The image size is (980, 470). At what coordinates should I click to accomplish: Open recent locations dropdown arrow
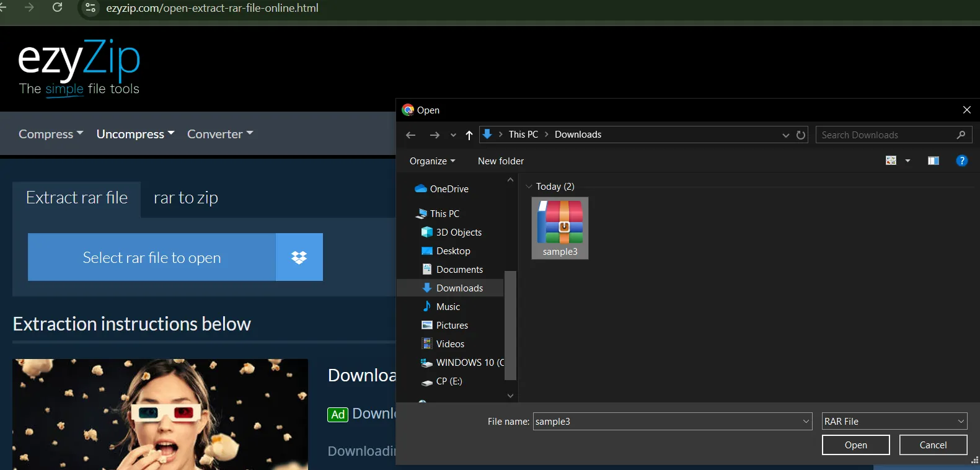tap(453, 135)
